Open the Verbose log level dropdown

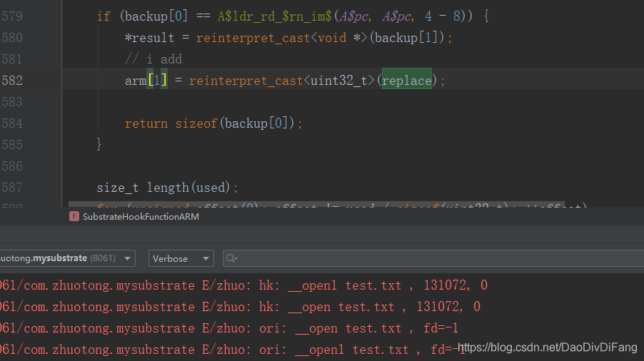[181, 258]
